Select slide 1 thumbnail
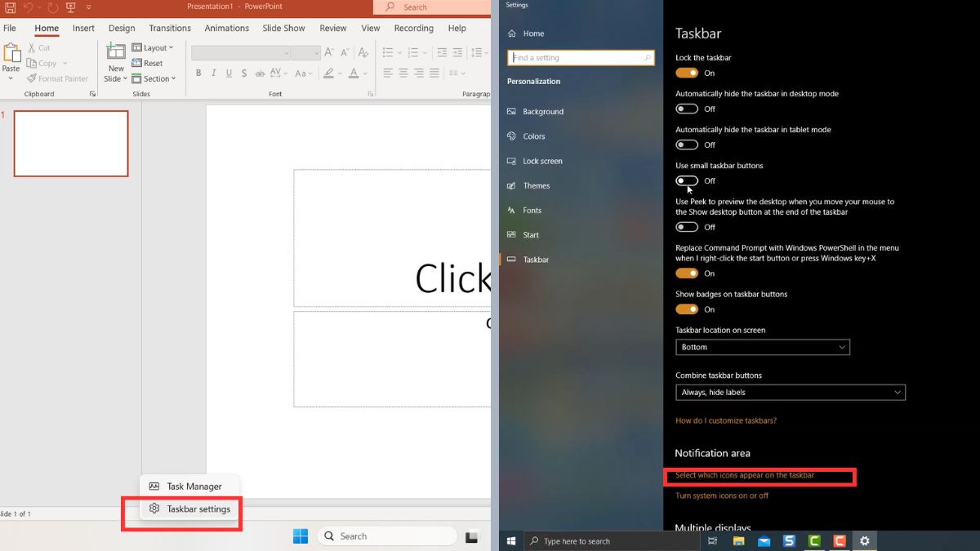This screenshot has height=551, width=980. point(71,144)
